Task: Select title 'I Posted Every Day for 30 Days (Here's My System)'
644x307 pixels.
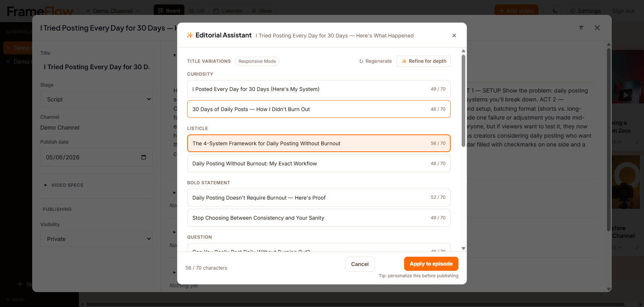Action: 319,89
